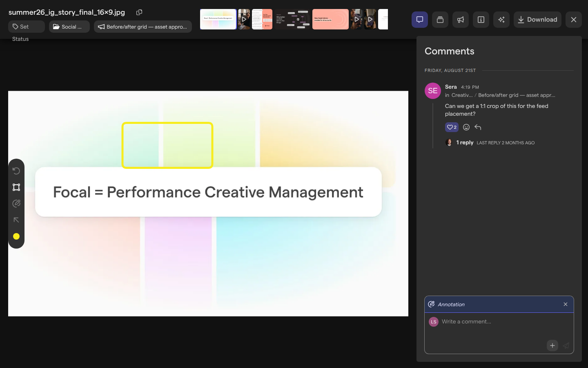Select the freehand draw annotation tool
The image size is (588, 368).
(16, 204)
